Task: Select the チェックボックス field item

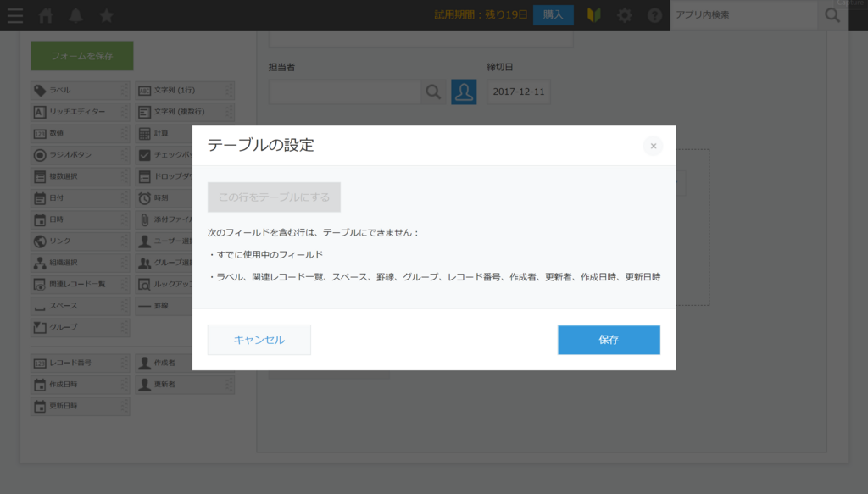Action: point(164,155)
